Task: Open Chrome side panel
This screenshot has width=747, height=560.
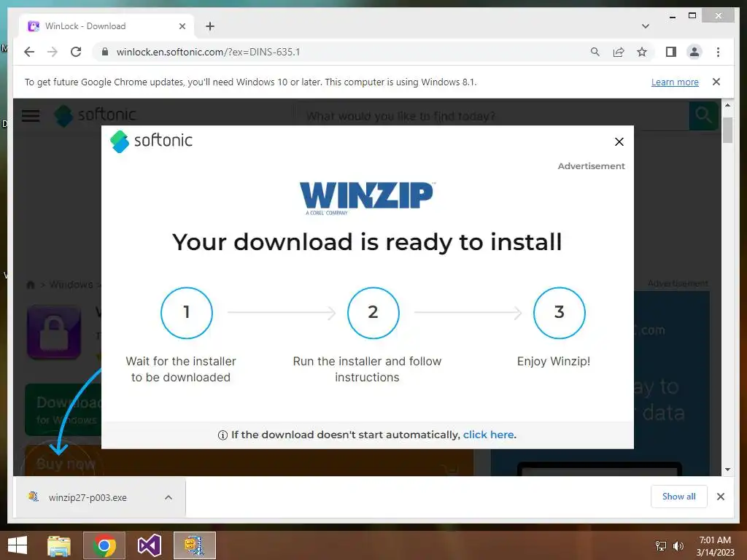Action: tap(671, 52)
